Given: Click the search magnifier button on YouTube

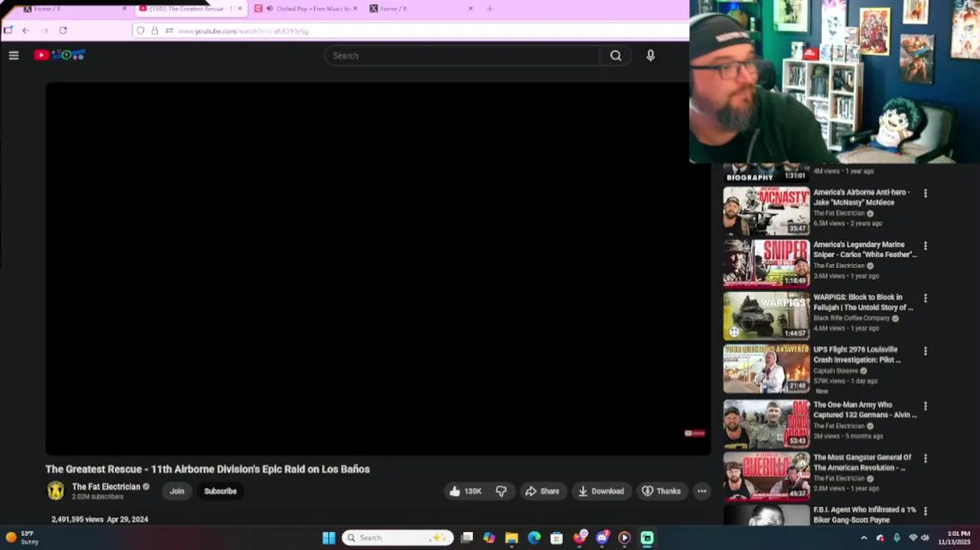Looking at the screenshot, I should pos(615,55).
